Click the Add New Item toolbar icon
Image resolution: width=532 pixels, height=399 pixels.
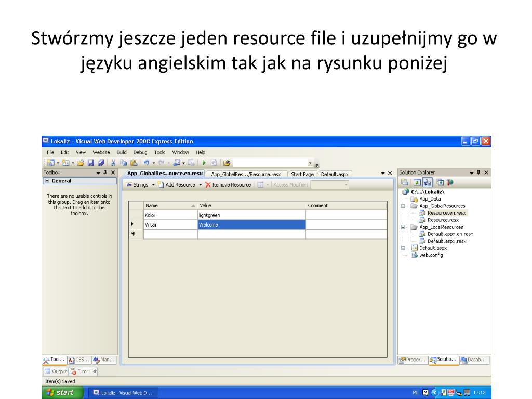(65, 163)
